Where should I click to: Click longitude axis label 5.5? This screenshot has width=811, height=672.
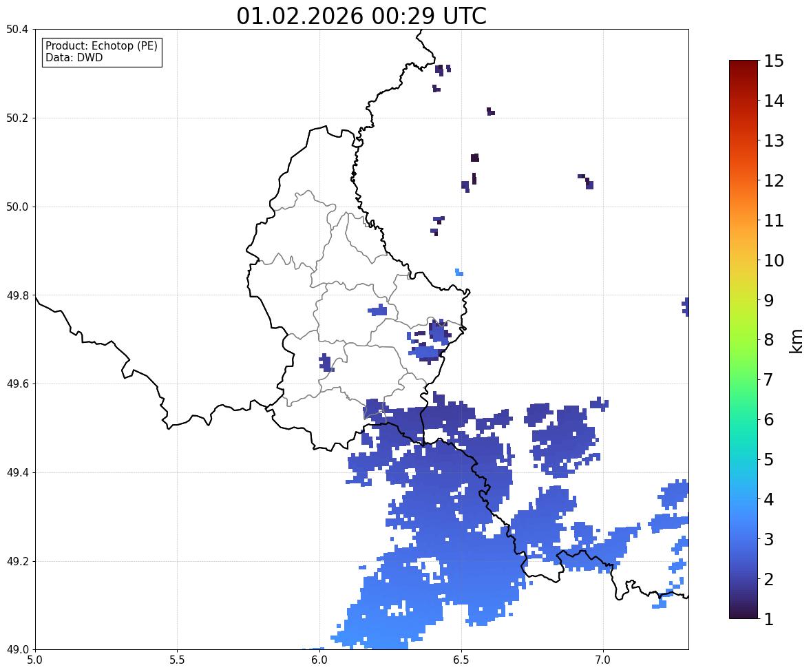[x=177, y=660]
